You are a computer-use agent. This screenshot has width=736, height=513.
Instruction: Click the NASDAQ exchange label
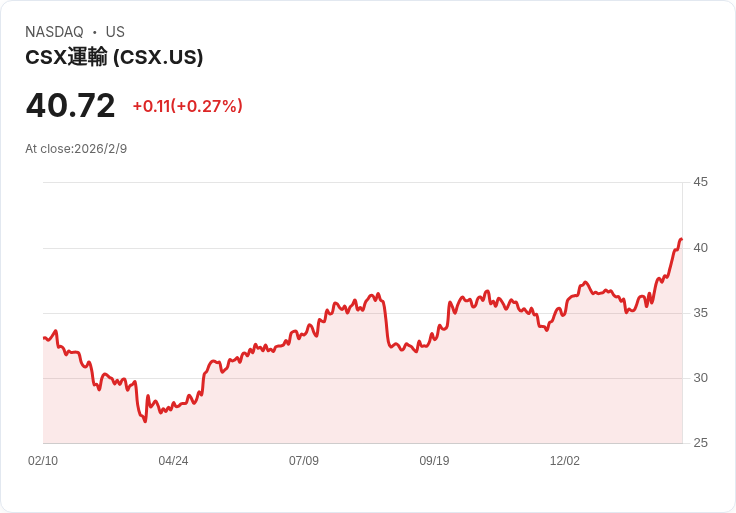[54, 32]
